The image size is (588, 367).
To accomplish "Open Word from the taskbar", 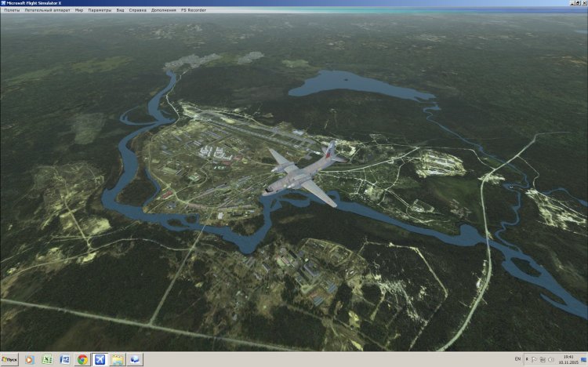I will click(64, 359).
